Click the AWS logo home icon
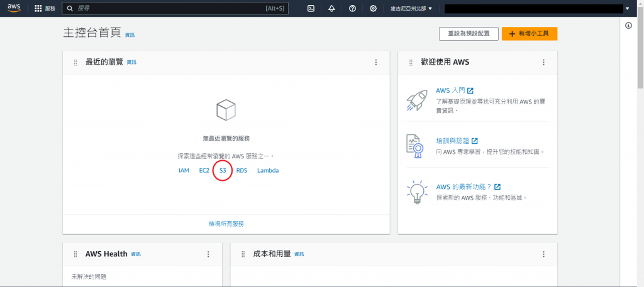 pyautogui.click(x=14, y=8)
